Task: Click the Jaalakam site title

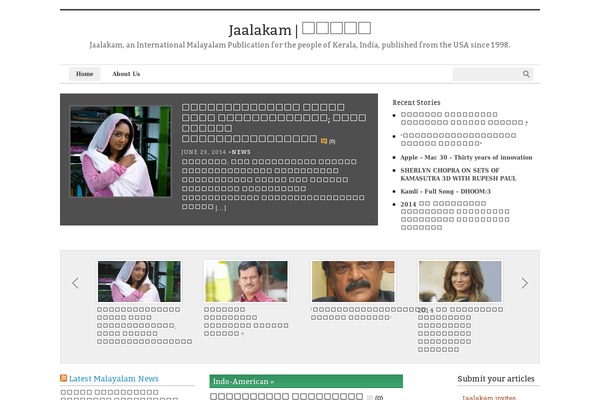Action: pos(300,29)
